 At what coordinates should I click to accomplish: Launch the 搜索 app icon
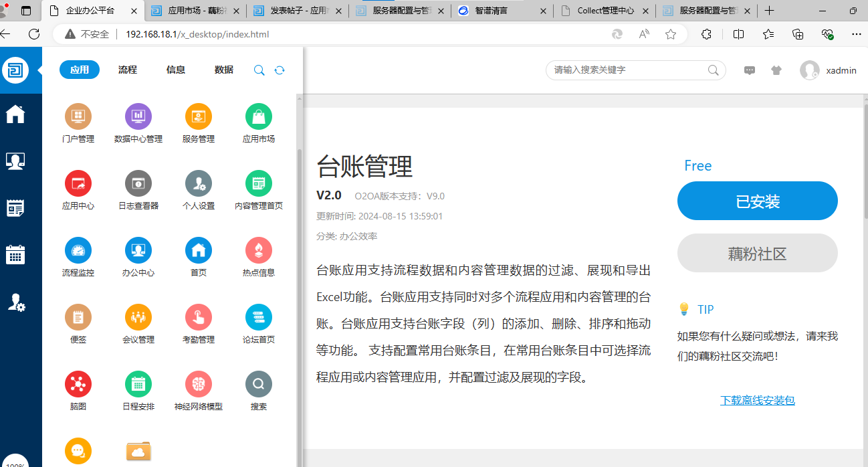259,391
